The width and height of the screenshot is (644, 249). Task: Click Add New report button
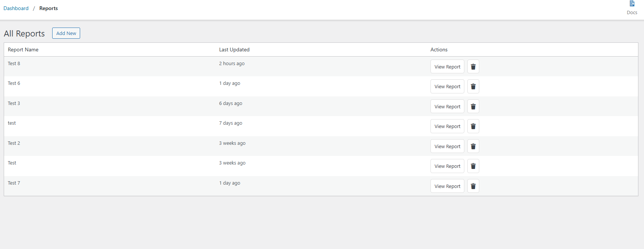(66, 33)
